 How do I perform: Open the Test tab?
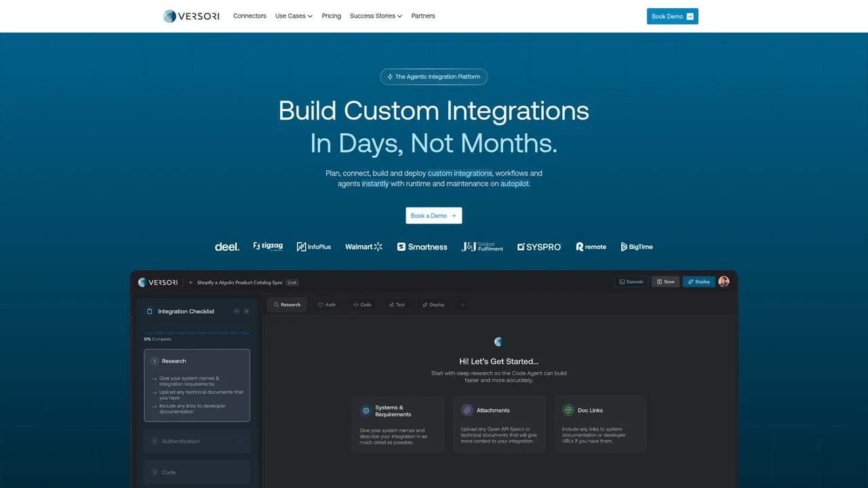point(397,305)
